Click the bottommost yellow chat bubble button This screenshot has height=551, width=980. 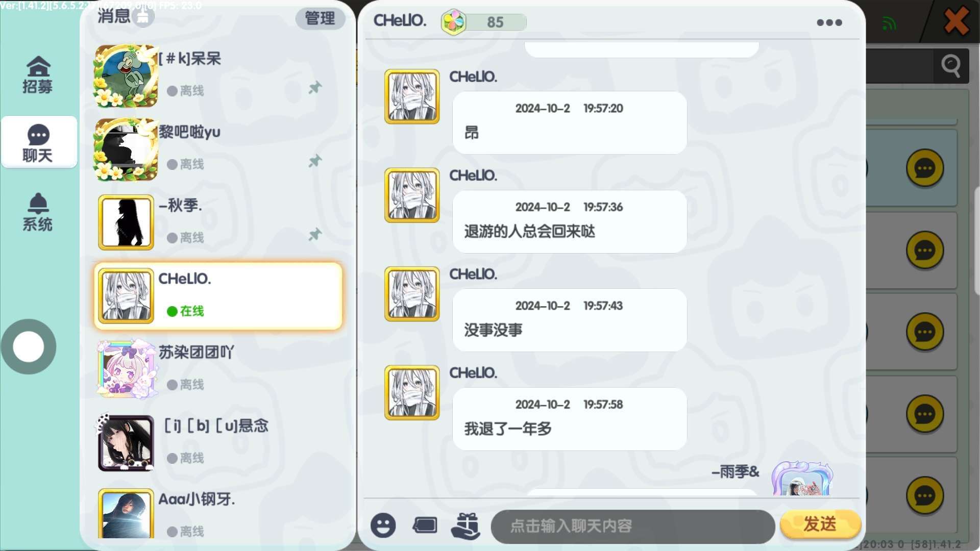(x=924, y=496)
